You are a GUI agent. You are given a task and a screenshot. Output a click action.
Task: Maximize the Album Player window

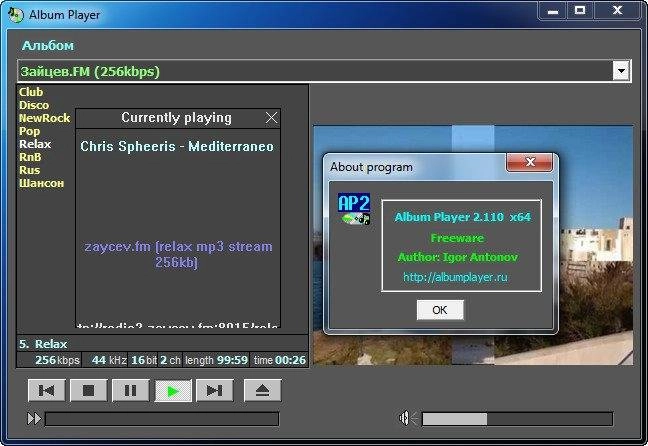point(580,11)
